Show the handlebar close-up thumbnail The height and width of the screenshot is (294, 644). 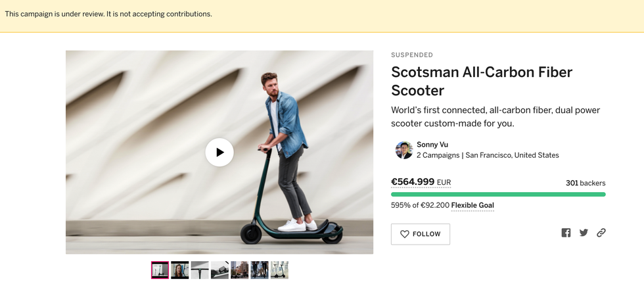(200, 270)
